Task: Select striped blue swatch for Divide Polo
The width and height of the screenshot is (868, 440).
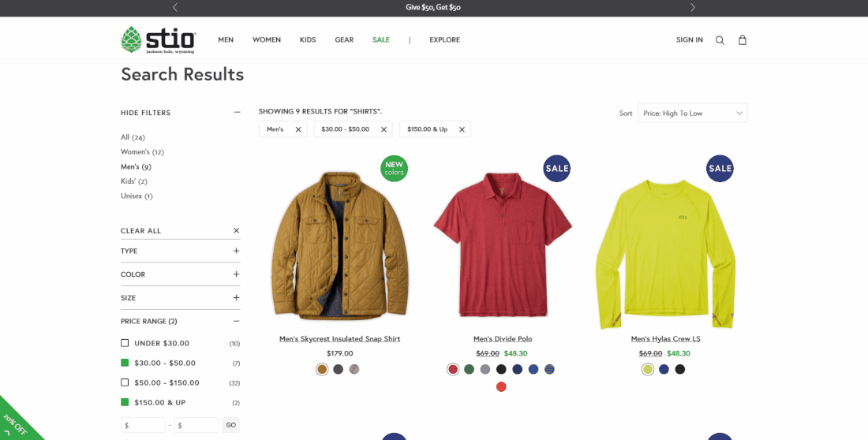Action: click(x=549, y=369)
